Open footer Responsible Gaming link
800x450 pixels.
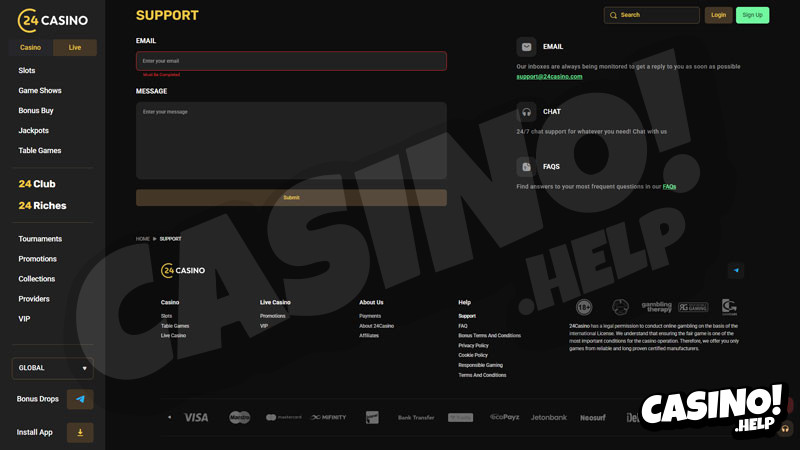point(481,365)
